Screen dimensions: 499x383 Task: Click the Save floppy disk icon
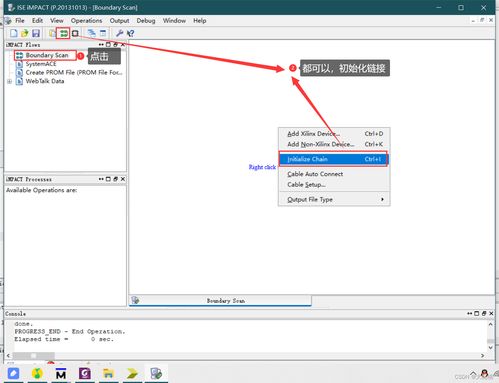[36, 33]
